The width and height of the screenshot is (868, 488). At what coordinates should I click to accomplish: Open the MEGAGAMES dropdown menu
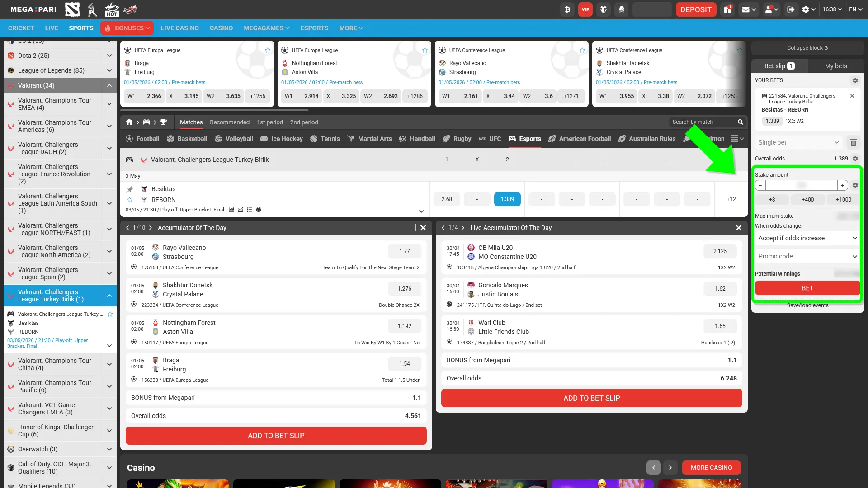(x=267, y=28)
